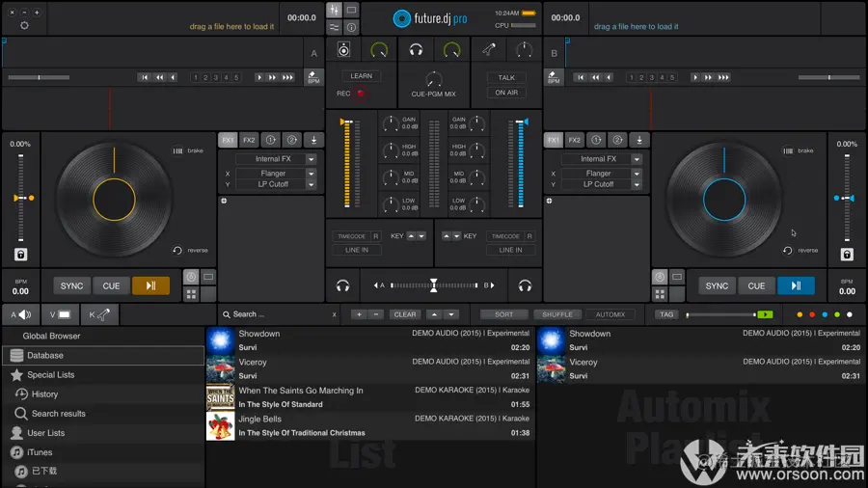Toggle left TIMECODE button
The width and height of the screenshot is (868, 488).
point(351,236)
